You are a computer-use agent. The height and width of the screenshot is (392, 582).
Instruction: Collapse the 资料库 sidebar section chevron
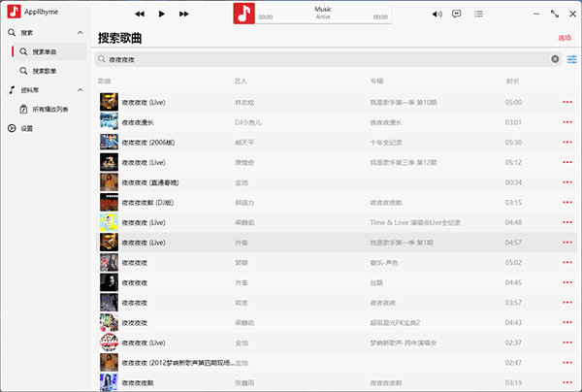[x=81, y=90]
